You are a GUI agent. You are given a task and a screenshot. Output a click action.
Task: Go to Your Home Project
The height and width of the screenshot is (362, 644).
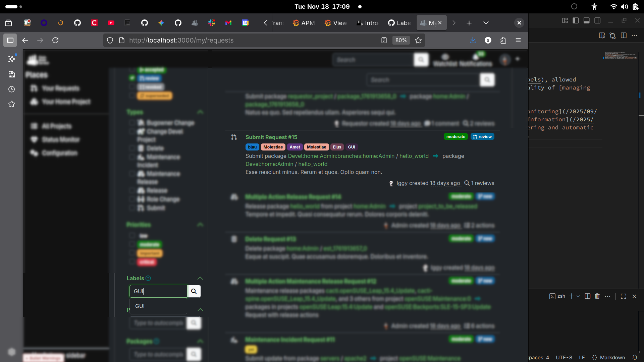pyautogui.click(x=66, y=102)
